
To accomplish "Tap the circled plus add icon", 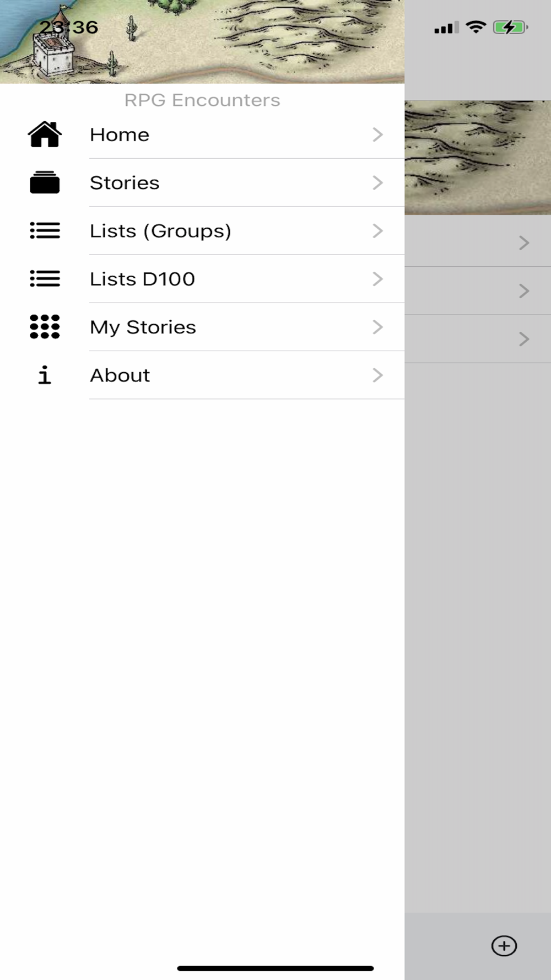I will point(504,946).
